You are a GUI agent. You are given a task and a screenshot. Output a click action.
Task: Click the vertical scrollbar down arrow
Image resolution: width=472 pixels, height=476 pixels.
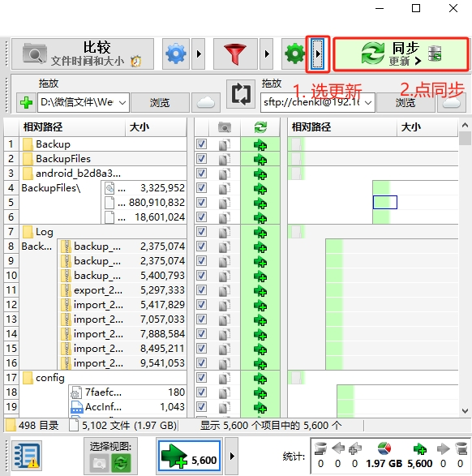(465, 411)
